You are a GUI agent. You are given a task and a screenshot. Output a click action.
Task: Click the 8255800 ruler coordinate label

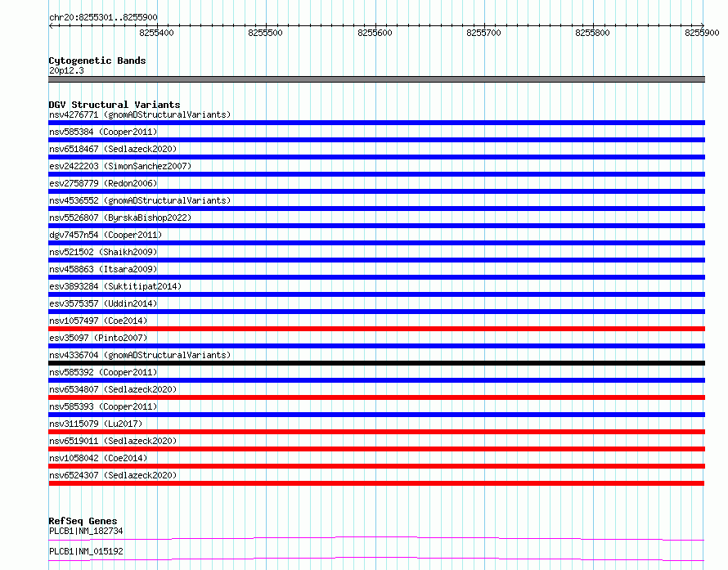[592, 33]
